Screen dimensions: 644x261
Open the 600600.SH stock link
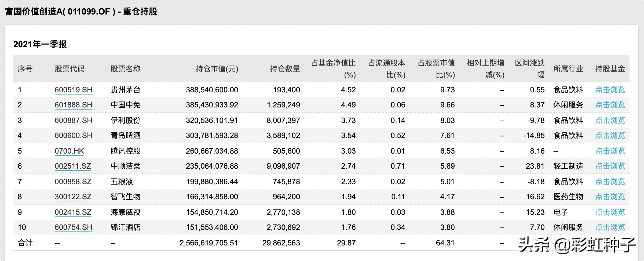pyautogui.click(x=73, y=135)
